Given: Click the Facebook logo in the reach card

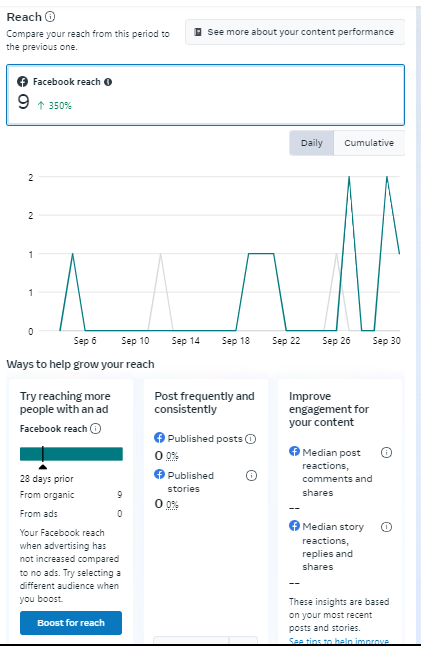Looking at the screenshot, I should point(22,82).
